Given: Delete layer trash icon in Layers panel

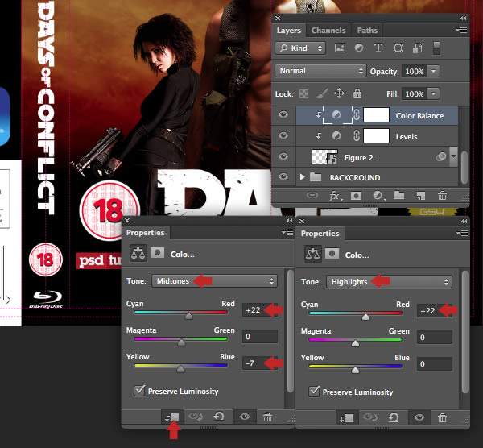Looking at the screenshot, I should coord(442,196).
